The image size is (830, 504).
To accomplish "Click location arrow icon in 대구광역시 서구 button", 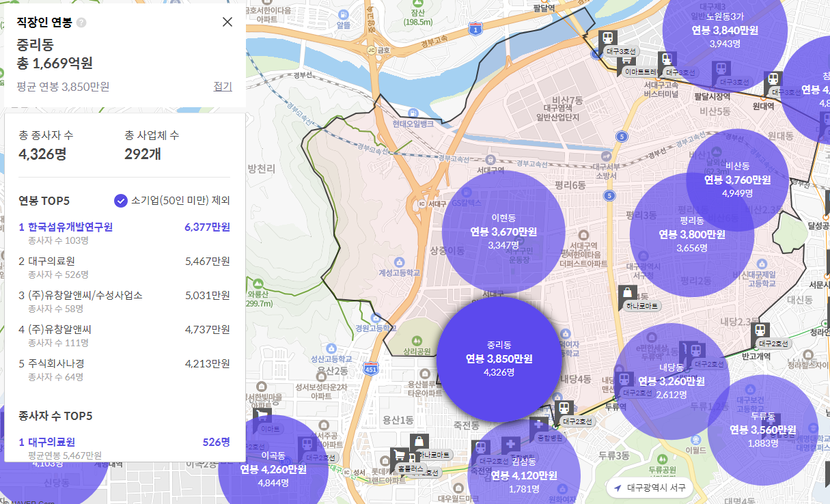I will (618, 488).
